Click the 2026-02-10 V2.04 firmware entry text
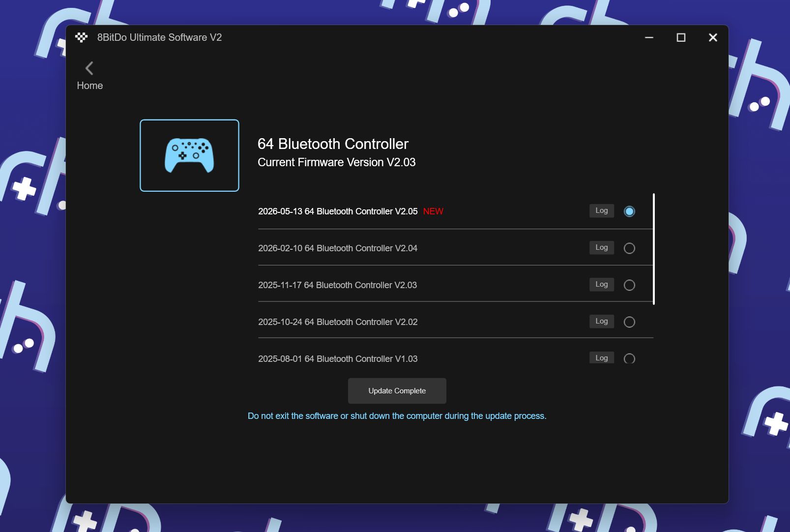The image size is (790, 532). tap(338, 248)
